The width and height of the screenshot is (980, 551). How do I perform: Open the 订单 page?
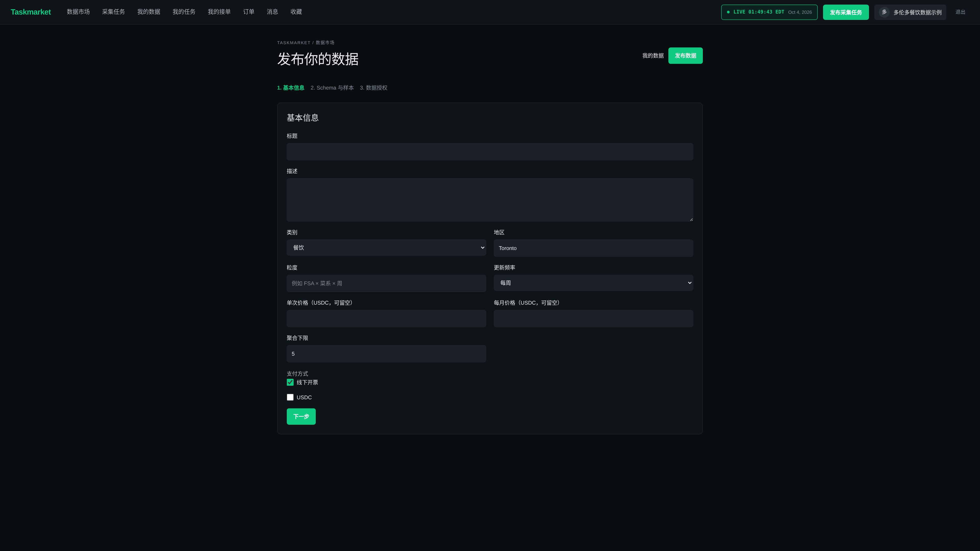(x=249, y=12)
